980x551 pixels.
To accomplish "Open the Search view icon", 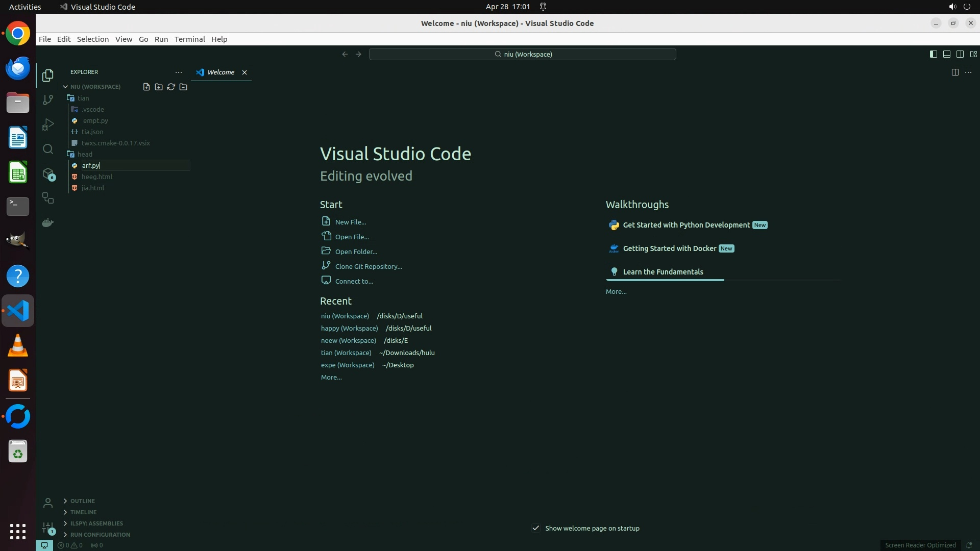I will [x=48, y=149].
